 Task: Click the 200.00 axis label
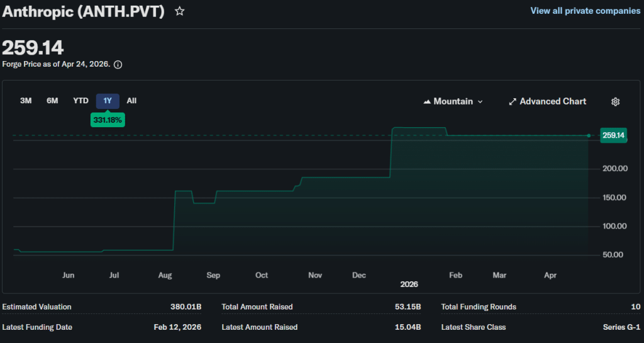615,169
